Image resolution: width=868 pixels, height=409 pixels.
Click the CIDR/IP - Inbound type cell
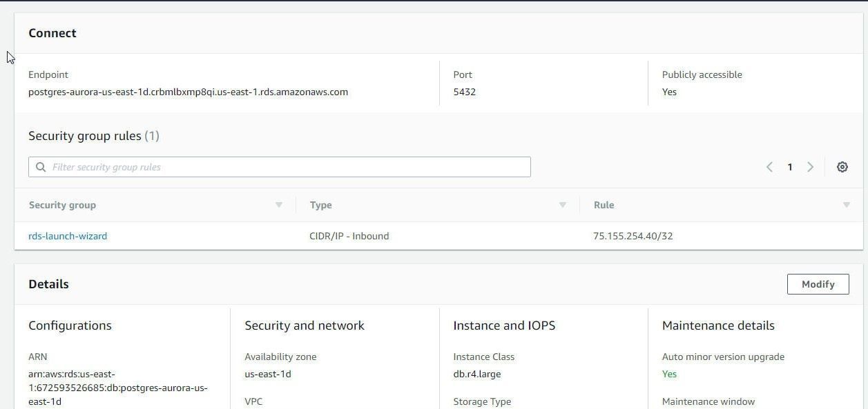[x=349, y=236]
